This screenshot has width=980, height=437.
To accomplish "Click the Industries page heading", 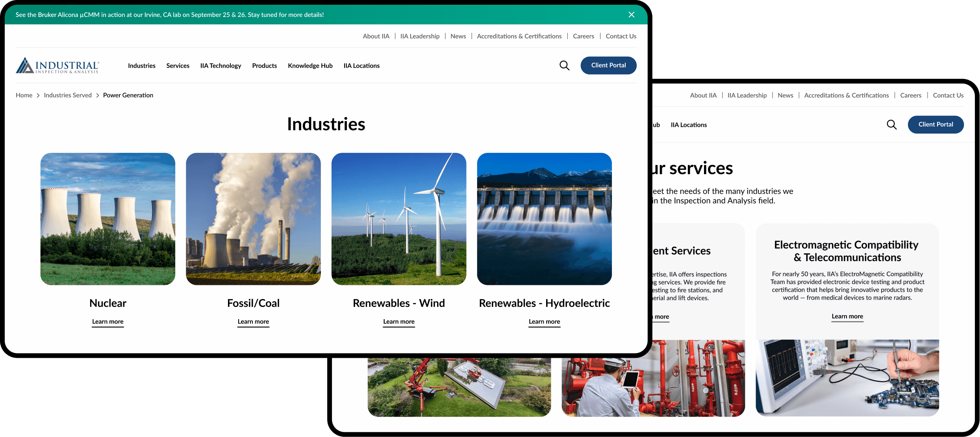I will 326,124.
